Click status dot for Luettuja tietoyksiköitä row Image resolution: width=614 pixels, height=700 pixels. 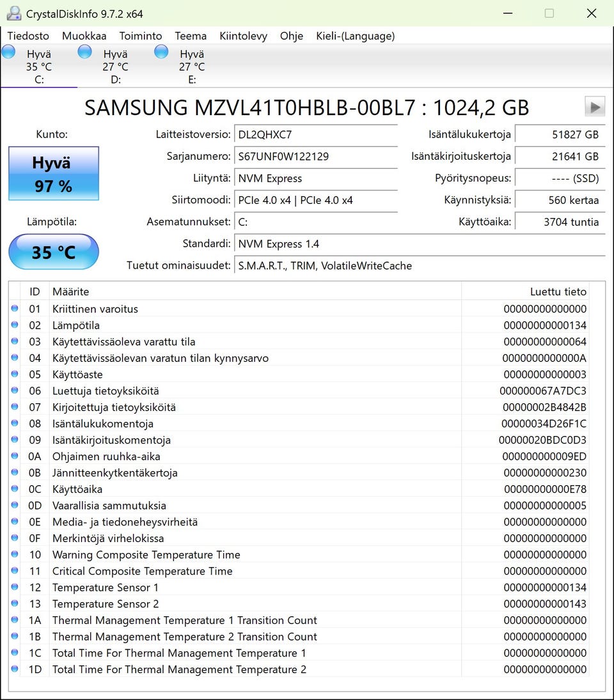15,391
